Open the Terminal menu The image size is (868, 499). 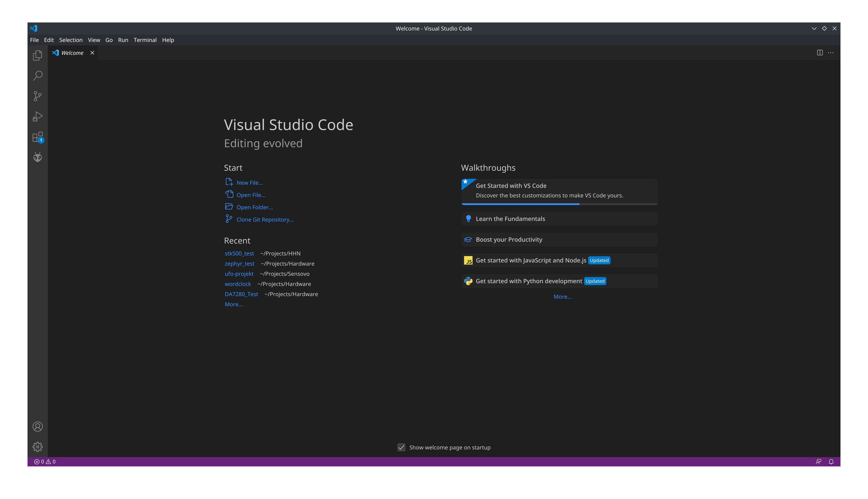click(145, 40)
